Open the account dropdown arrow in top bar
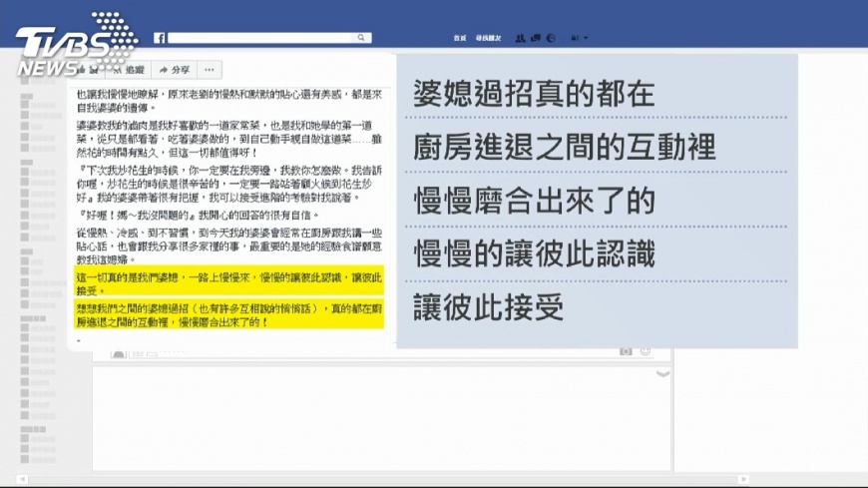The width and height of the screenshot is (868, 488). [x=586, y=38]
